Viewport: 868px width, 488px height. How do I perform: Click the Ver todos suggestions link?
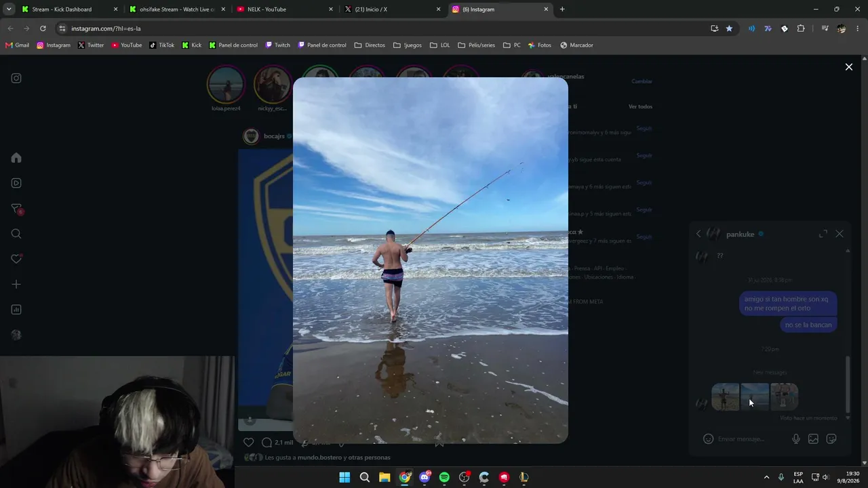(x=640, y=106)
